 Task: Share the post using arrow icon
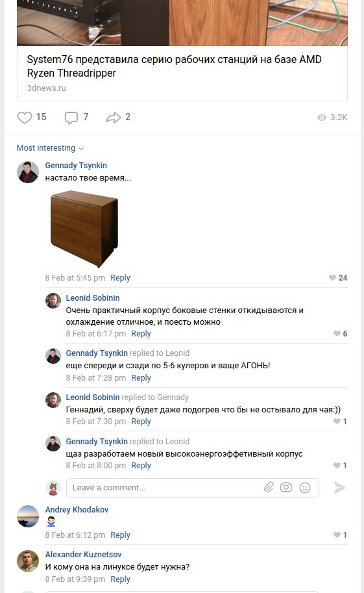click(x=113, y=118)
